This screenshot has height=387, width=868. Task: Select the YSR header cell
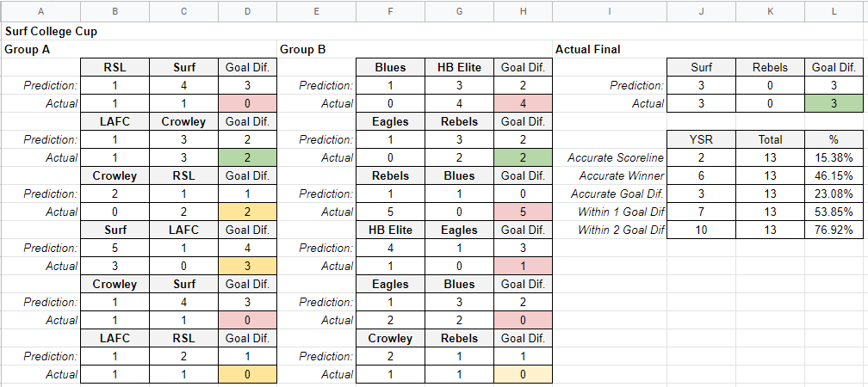point(702,139)
